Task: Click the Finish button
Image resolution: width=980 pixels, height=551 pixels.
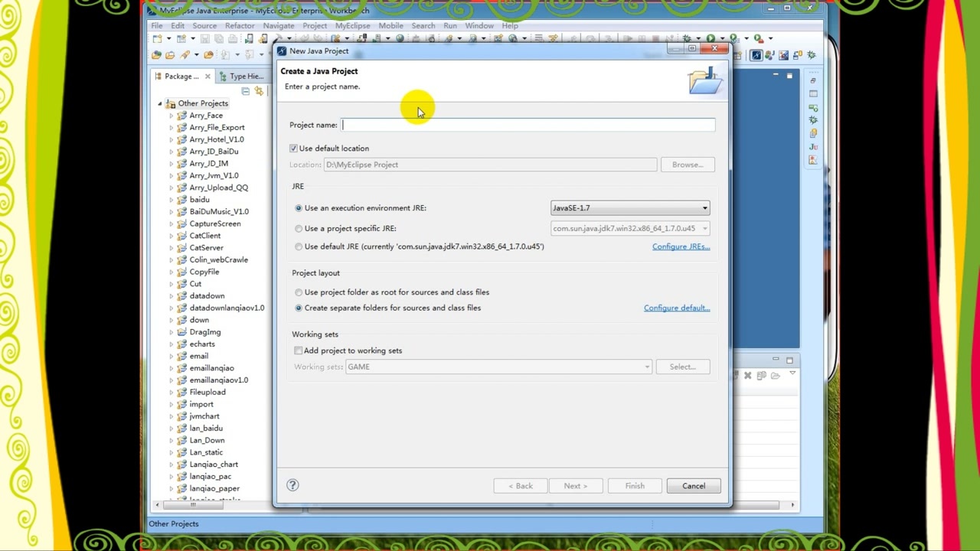Action: point(635,486)
